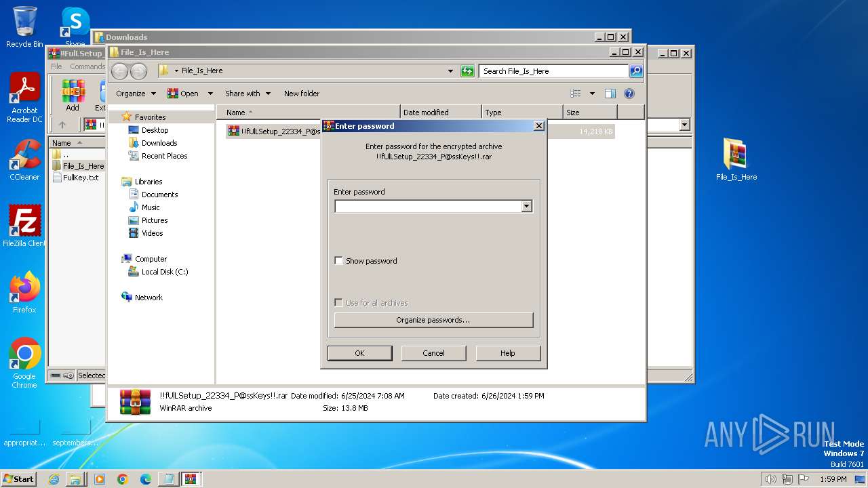Toggle the preview pane icon
868x488 pixels.
point(610,94)
